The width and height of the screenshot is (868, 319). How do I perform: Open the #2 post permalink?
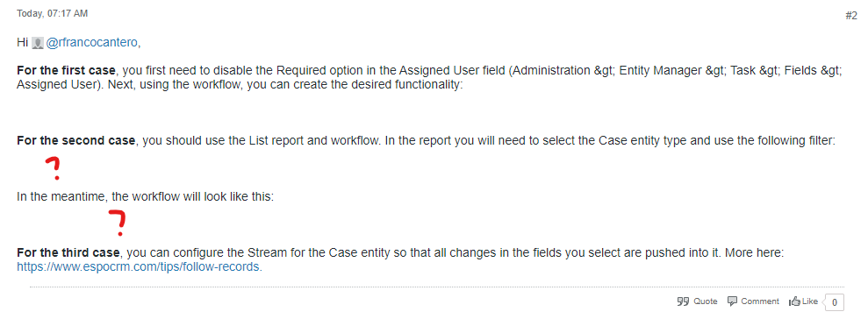pyautogui.click(x=850, y=16)
